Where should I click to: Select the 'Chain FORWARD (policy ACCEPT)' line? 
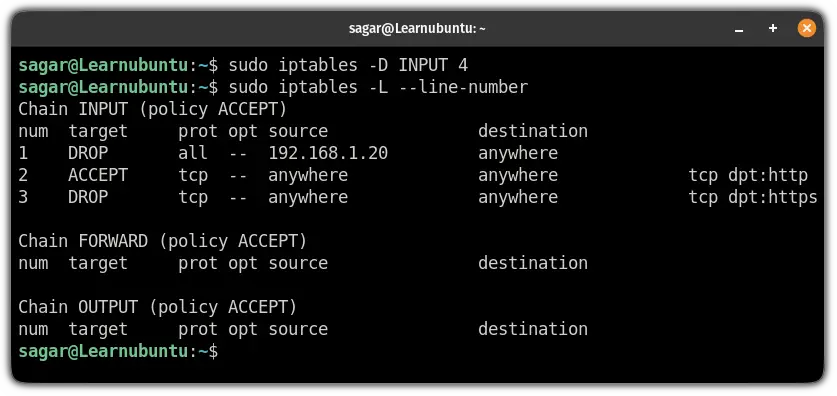163,241
